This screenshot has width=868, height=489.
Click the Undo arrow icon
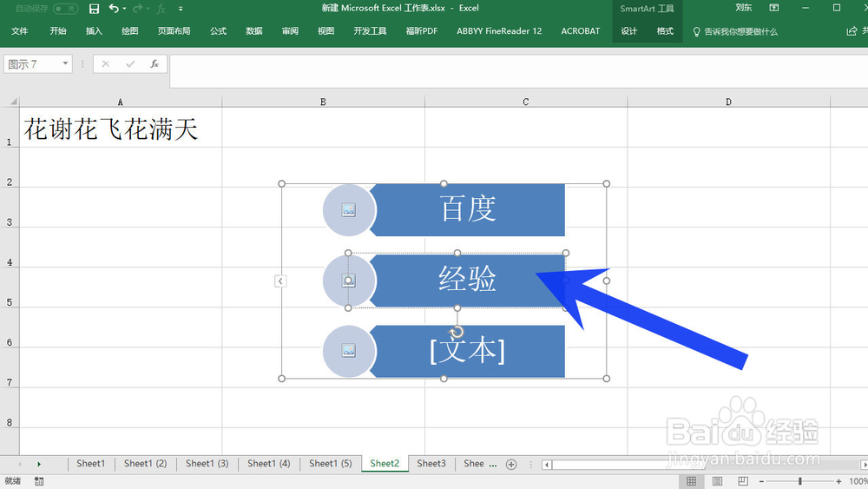click(114, 9)
